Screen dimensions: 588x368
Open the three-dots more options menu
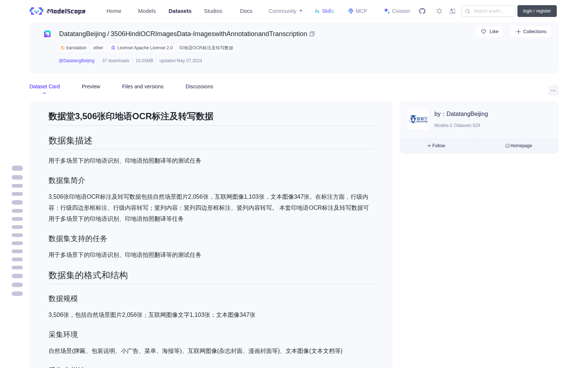(553, 90)
